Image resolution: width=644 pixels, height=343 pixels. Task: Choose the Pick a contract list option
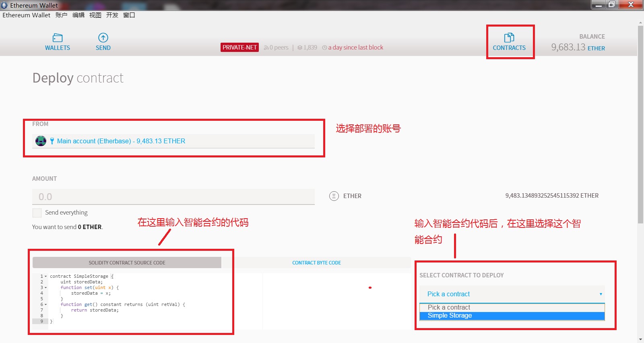[512, 308]
